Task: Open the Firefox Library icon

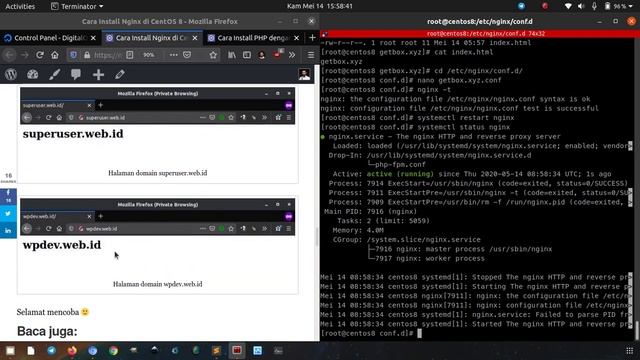Action: pyautogui.click(x=232, y=55)
